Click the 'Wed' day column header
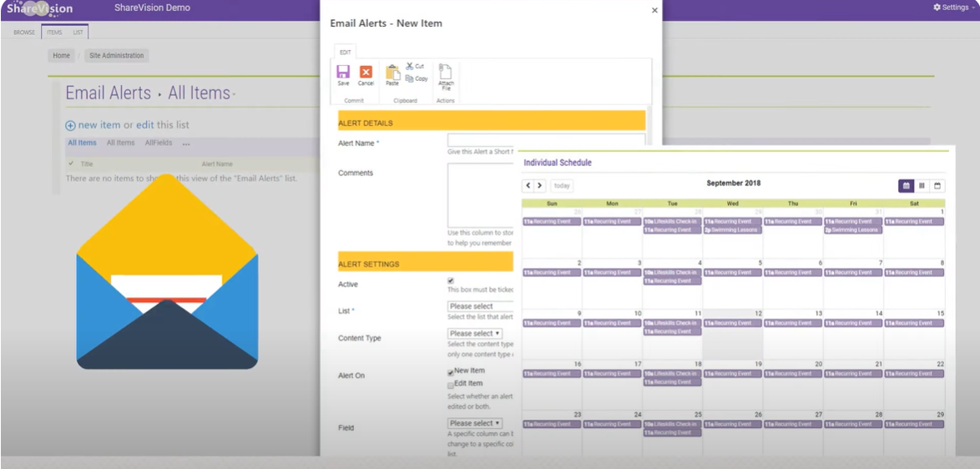 (x=733, y=204)
